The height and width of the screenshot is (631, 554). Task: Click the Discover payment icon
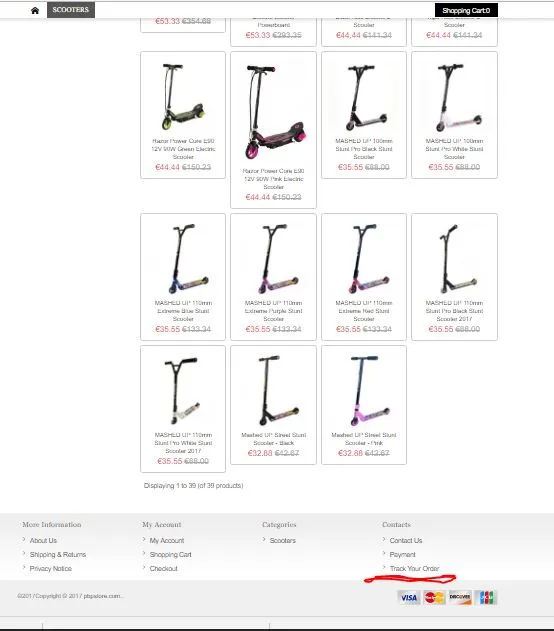pos(460,598)
